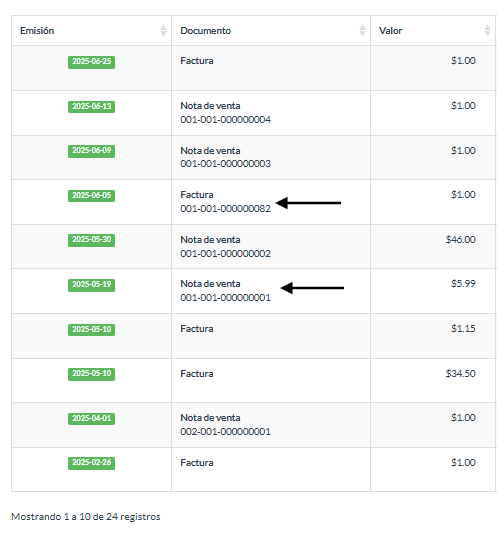The width and height of the screenshot is (497, 536).
Task: Select the 2025-06-13 date badge
Action: tap(91, 107)
